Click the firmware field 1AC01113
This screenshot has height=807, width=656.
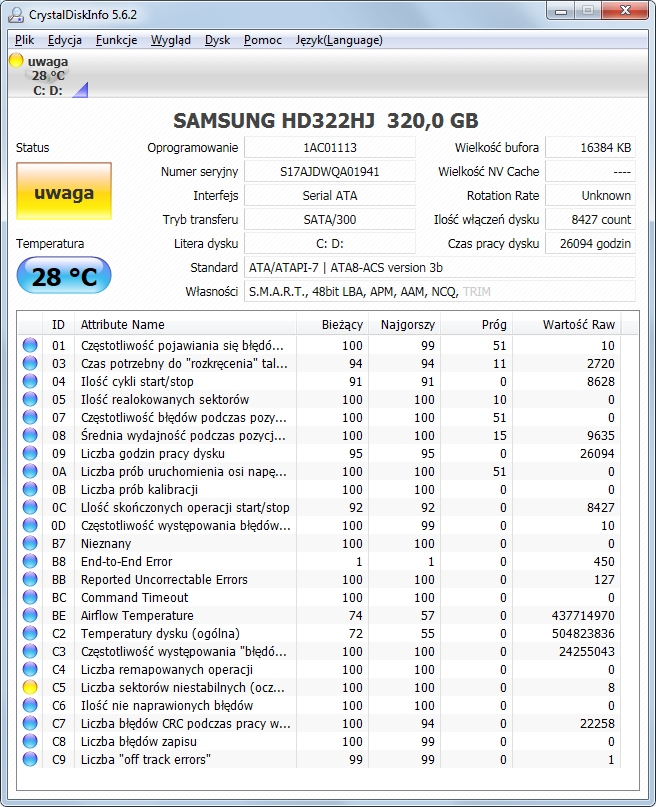[x=330, y=148]
